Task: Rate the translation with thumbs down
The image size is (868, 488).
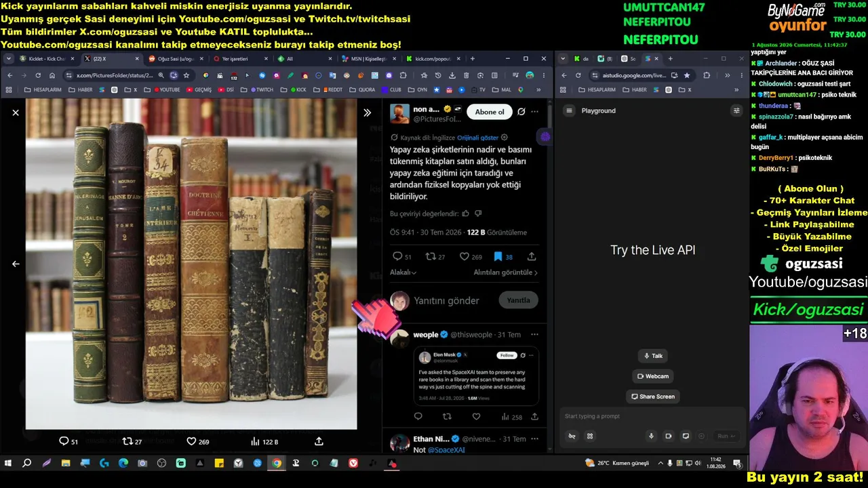Action: [x=478, y=213]
